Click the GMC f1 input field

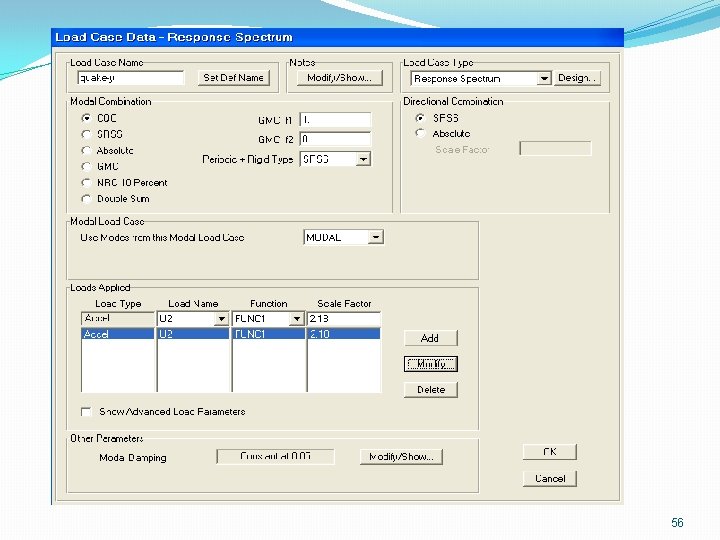pos(335,120)
